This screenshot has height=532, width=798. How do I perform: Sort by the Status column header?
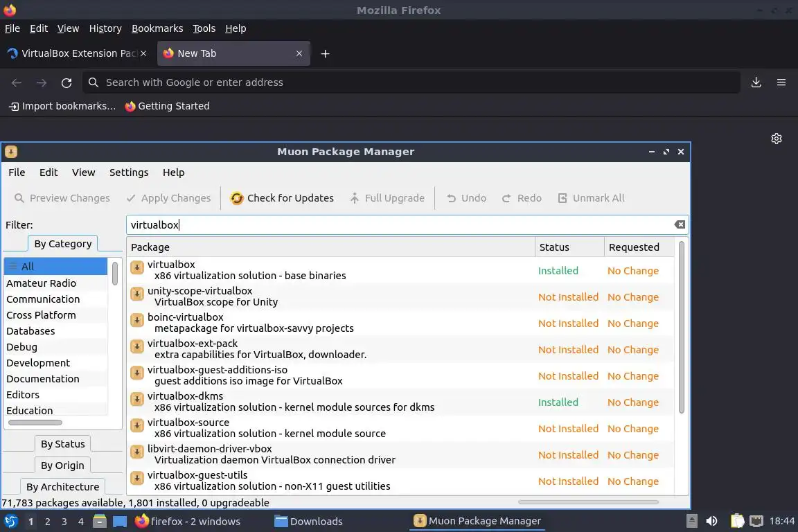tap(569, 247)
